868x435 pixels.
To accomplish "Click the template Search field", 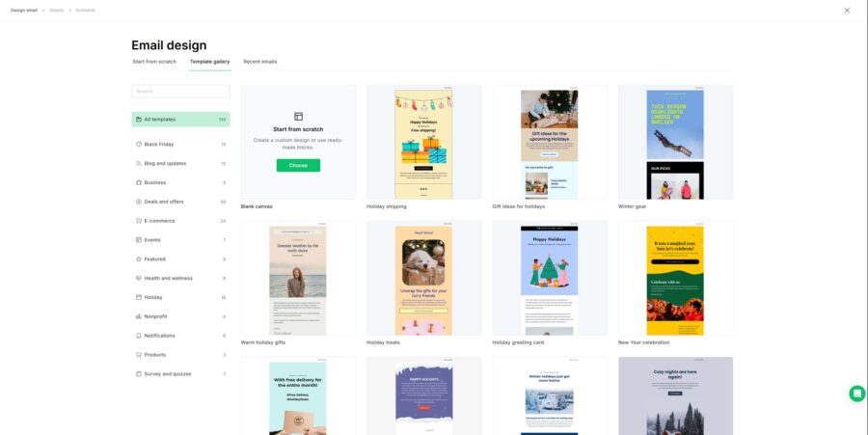I will [180, 91].
